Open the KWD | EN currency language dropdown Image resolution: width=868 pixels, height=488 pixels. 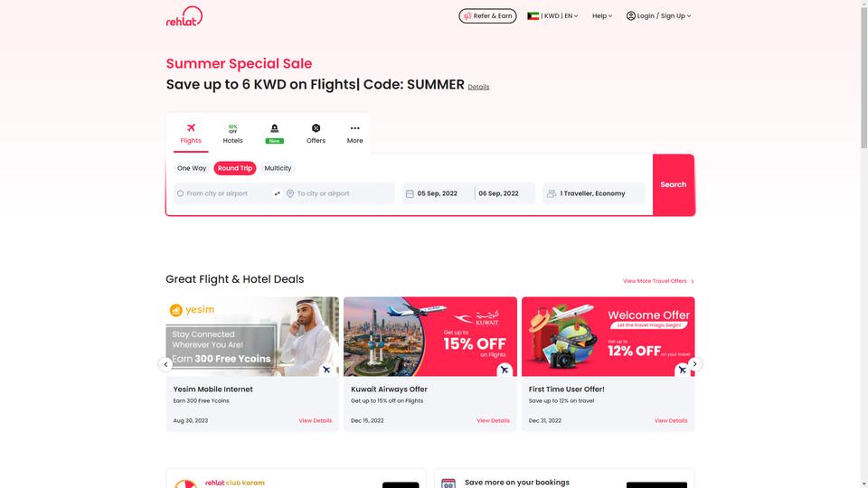pos(552,16)
